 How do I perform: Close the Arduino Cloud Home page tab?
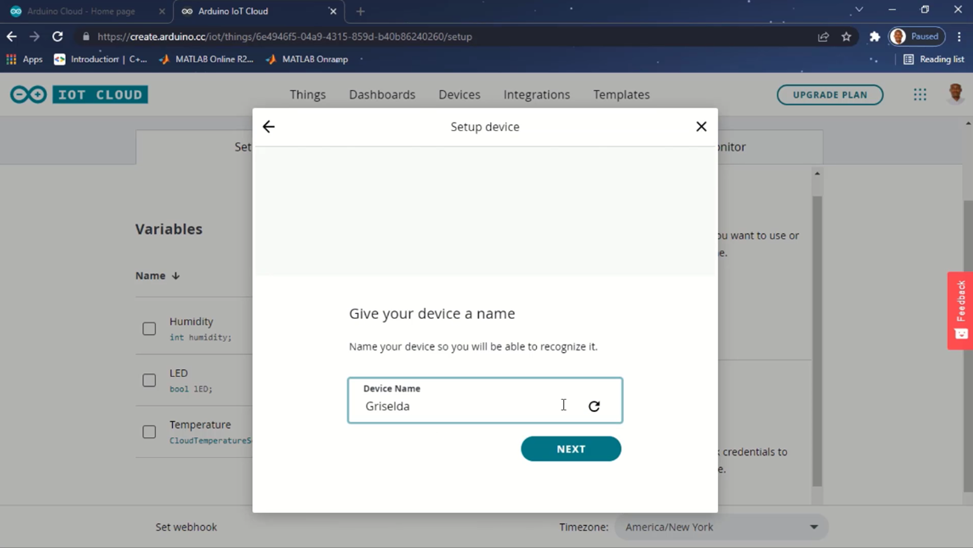[162, 11]
